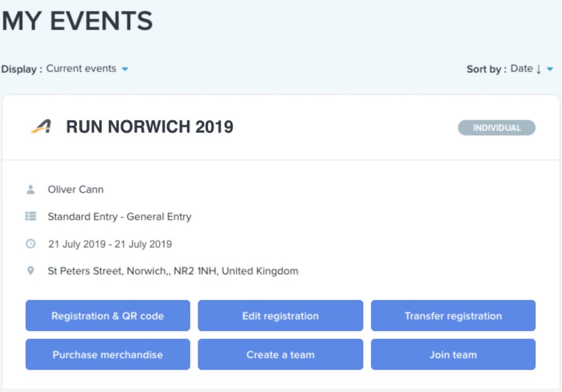Viewport: 562px width, 392px height.
Task: Open the Display filter dropdown arrow
Action: 125,69
